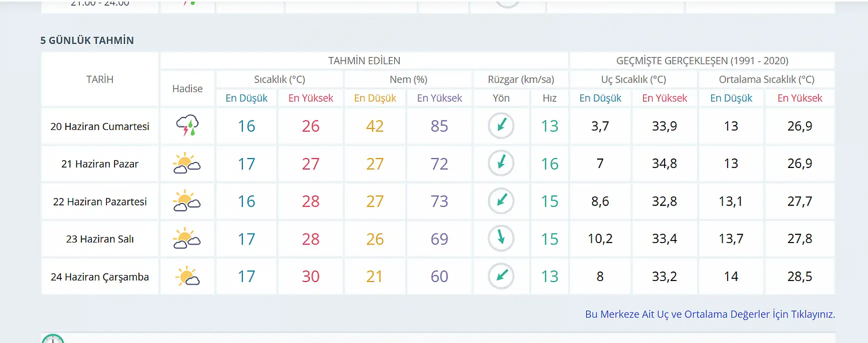Click the high humidity '60' for 24 Haziran

click(x=439, y=276)
